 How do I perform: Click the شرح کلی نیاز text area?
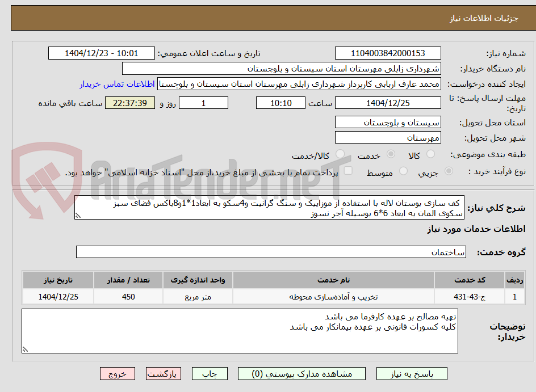coord(269,208)
